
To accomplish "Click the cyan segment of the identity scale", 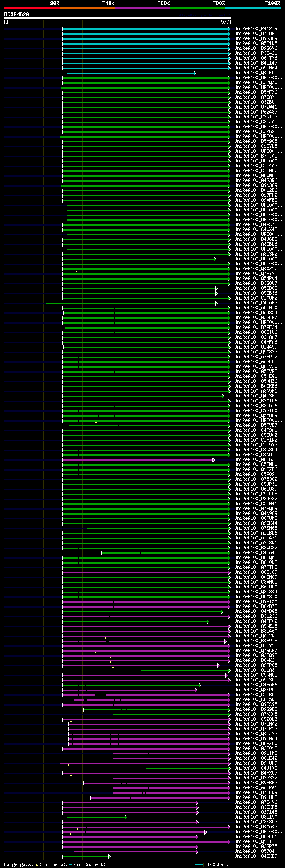I will pyautogui.click(x=253, y=8).
